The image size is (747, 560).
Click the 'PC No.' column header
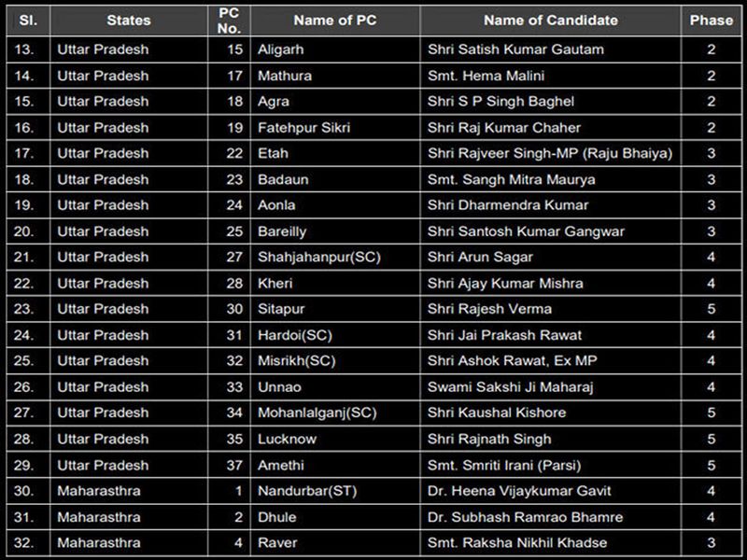coord(229,20)
